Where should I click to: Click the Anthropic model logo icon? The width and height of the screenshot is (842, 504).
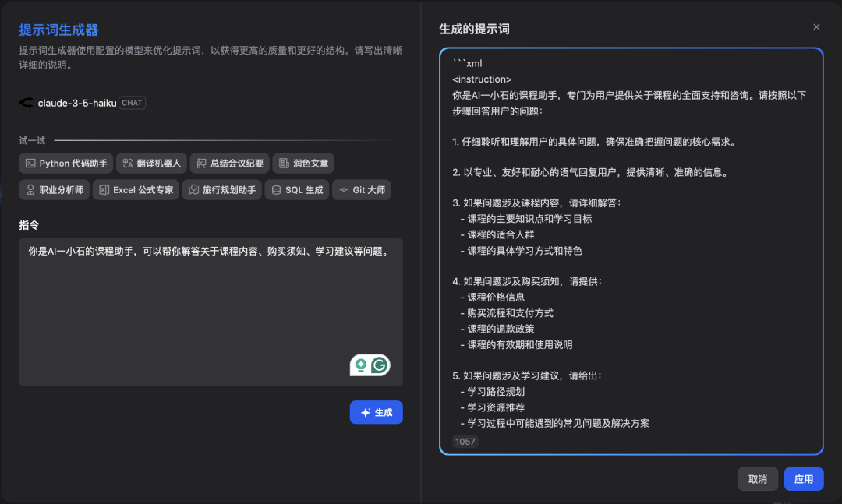(27, 103)
